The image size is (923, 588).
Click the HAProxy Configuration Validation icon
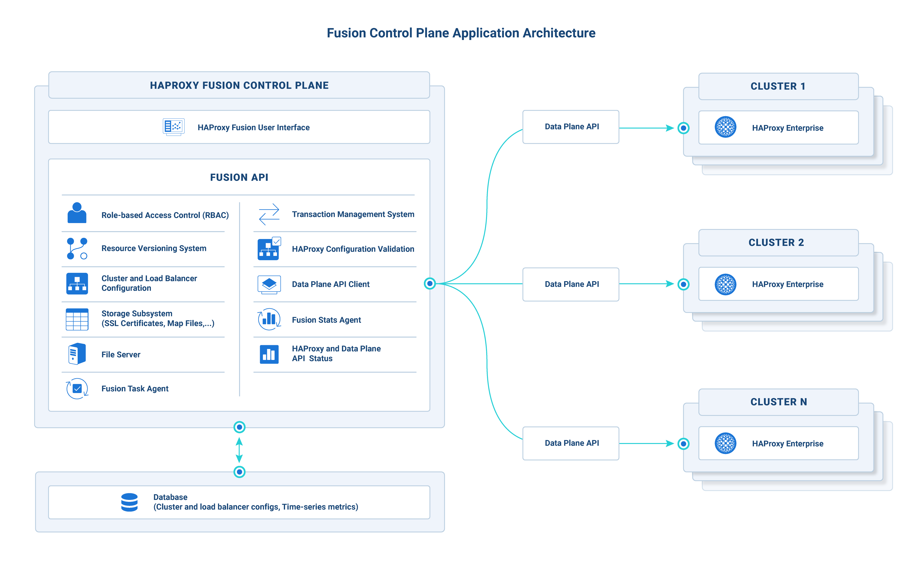click(x=269, y=249)
